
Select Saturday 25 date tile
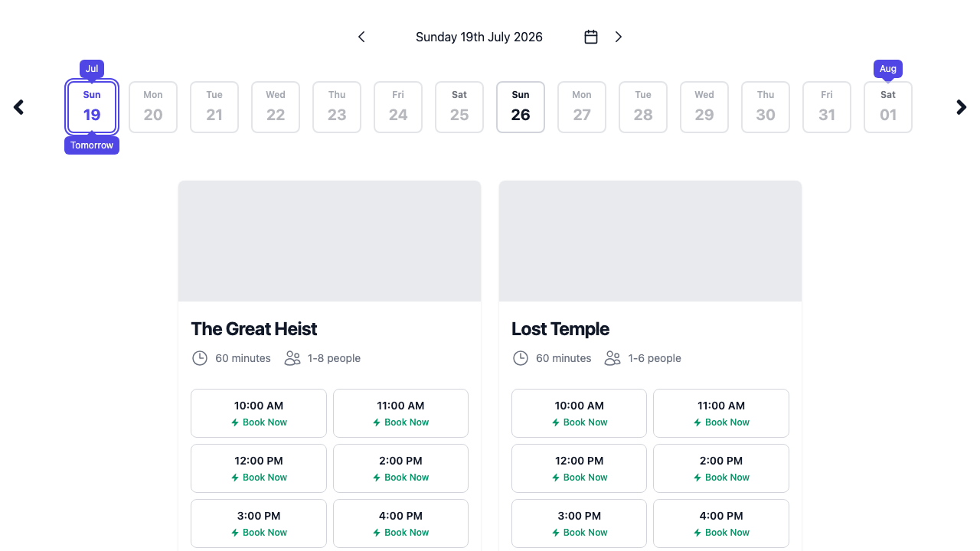[459, 107]
